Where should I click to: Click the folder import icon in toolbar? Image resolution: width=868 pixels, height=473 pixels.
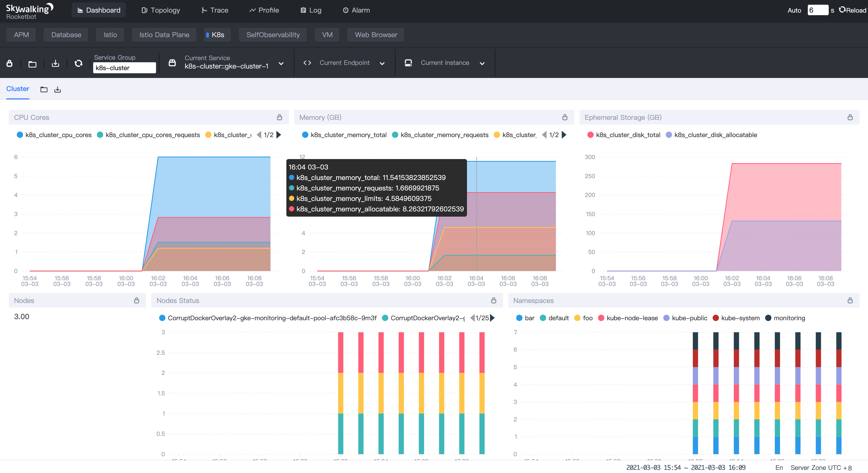tap(32, 64)
